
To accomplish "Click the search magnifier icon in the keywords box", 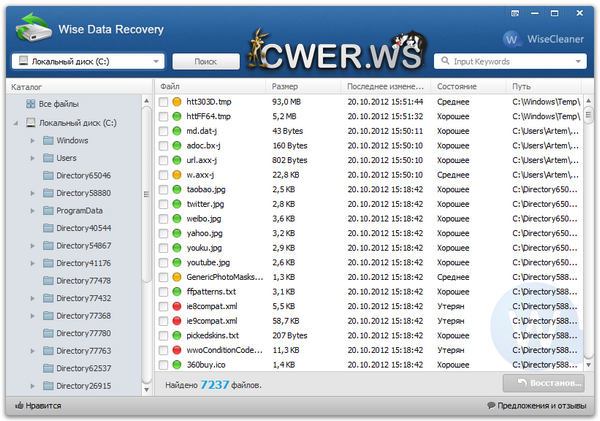I will pyautogui.click(x=445, y=61).
